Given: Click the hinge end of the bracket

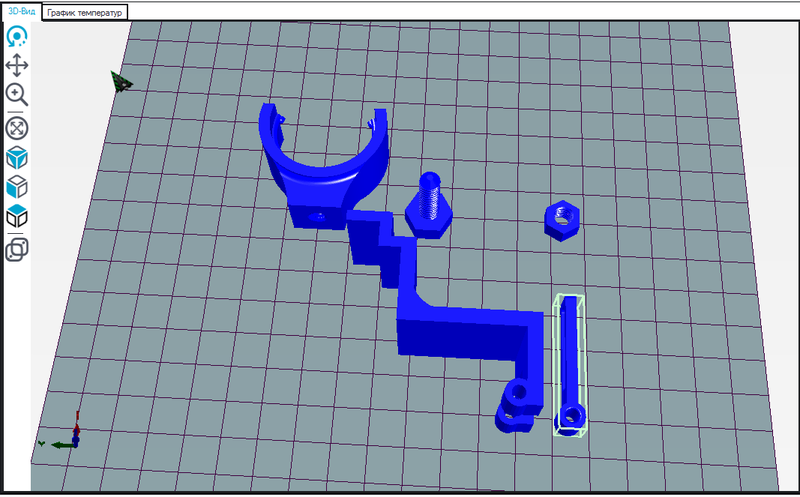Looking at the screenshot, I should (x=518, y=405).
